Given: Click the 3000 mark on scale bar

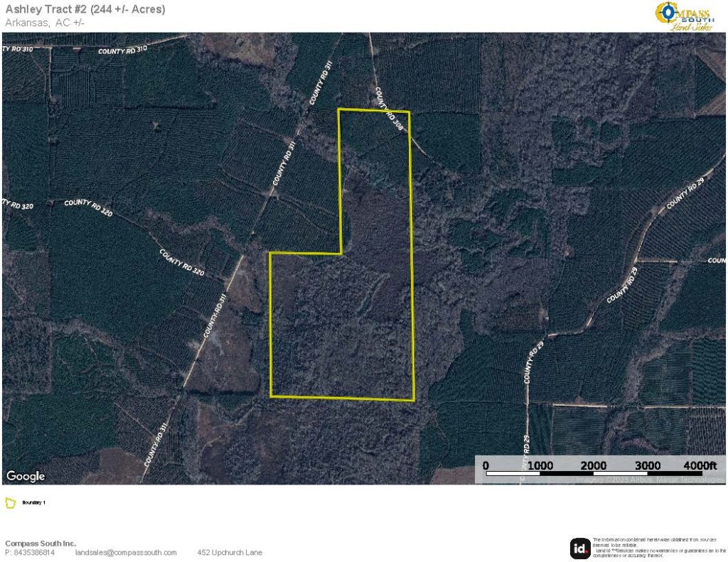Looking at the screenshot, I should click(648, 465).
